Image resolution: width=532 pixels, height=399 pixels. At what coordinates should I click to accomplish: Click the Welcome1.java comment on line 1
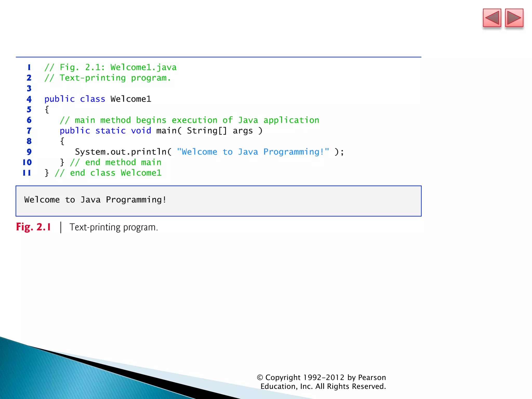(x=110, y=68)
